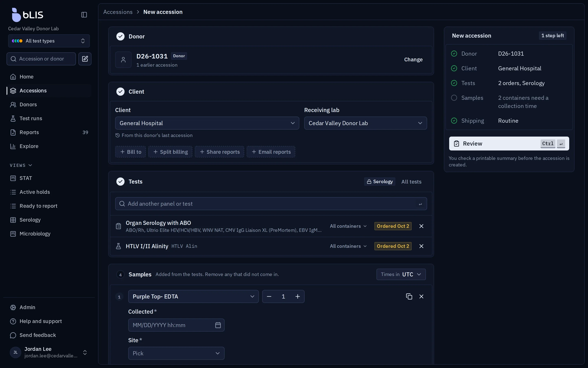Click the Add another panel or test field

(271, 204)
